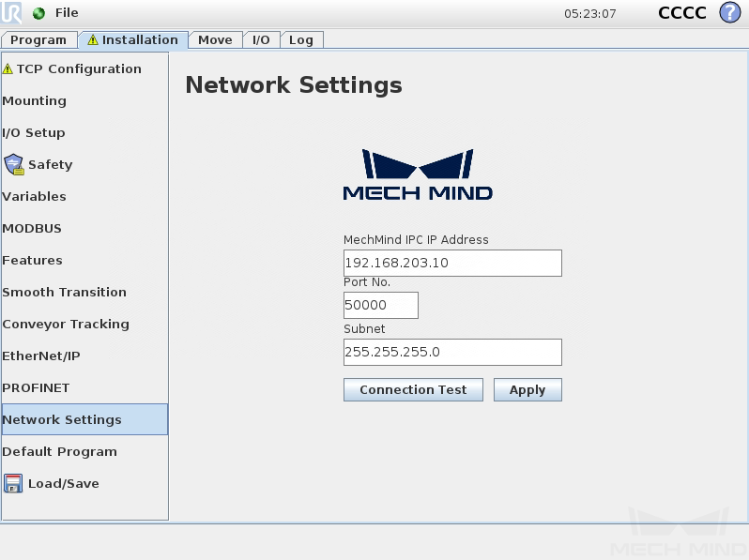Open Features in the sidebar
This screenshot has height=560, width=749.
84,260
